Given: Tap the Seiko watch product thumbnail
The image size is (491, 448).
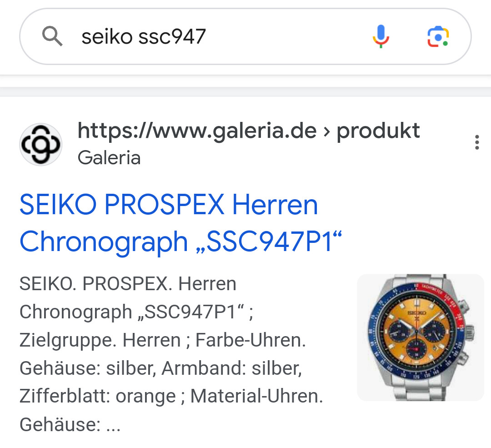Looking at the screenshot, I should pyautogui.click(x=420, y=337).
